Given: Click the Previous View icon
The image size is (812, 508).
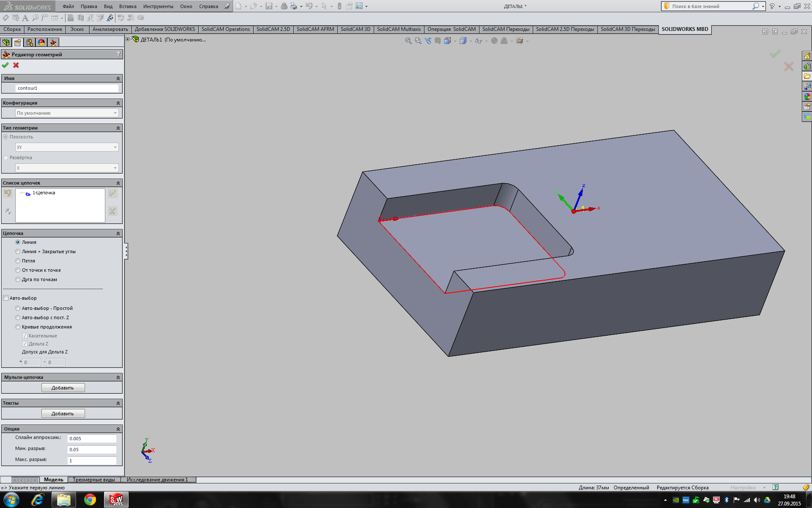Looking at the screenshot, I should tap(428, 41).
